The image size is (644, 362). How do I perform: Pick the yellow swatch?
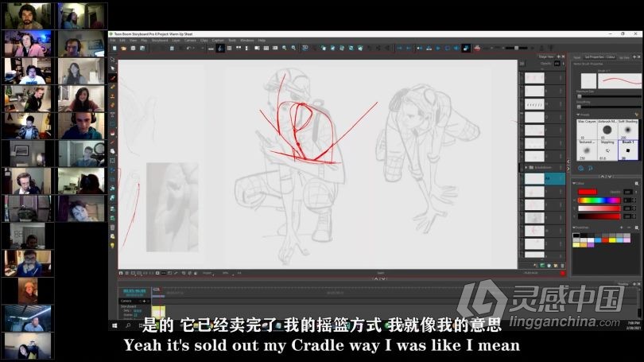point(612,240)
